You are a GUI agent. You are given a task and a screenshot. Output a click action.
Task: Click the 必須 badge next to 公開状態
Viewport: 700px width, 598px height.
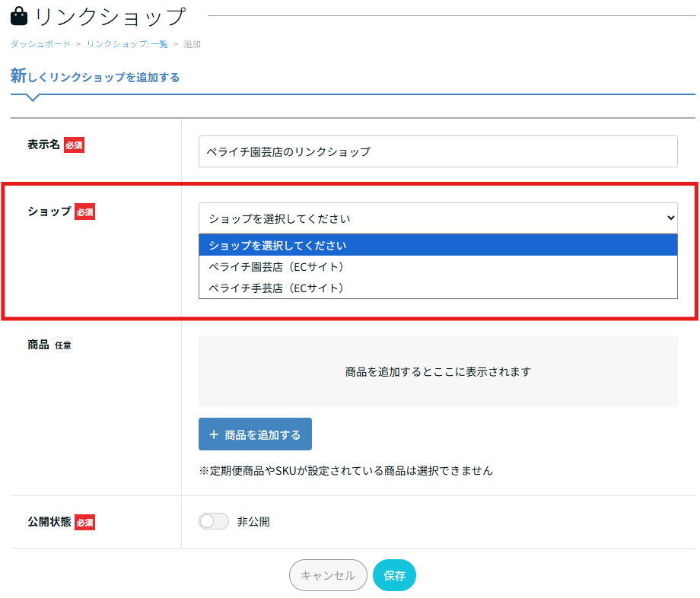point(84,522)
